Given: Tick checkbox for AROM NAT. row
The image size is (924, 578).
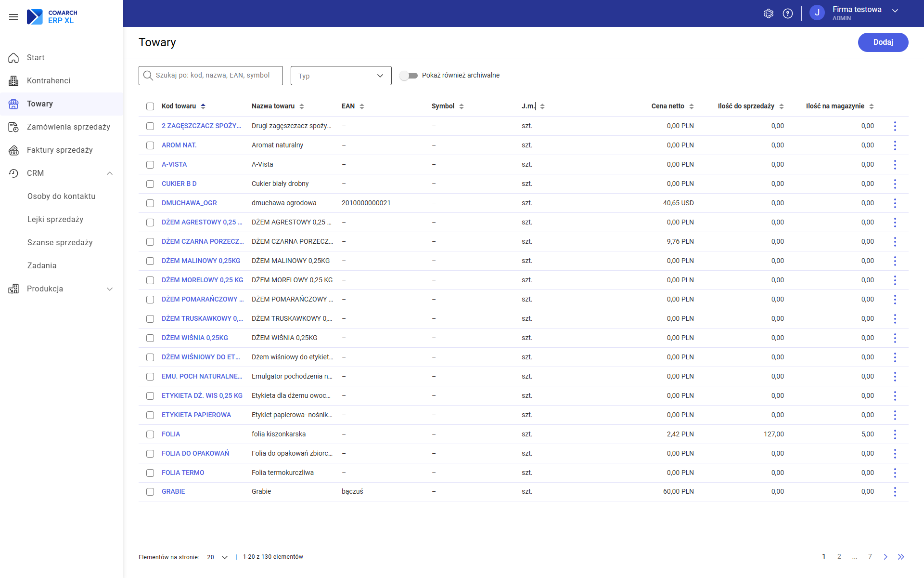Looking at the screenshot, I should (150, 145).
